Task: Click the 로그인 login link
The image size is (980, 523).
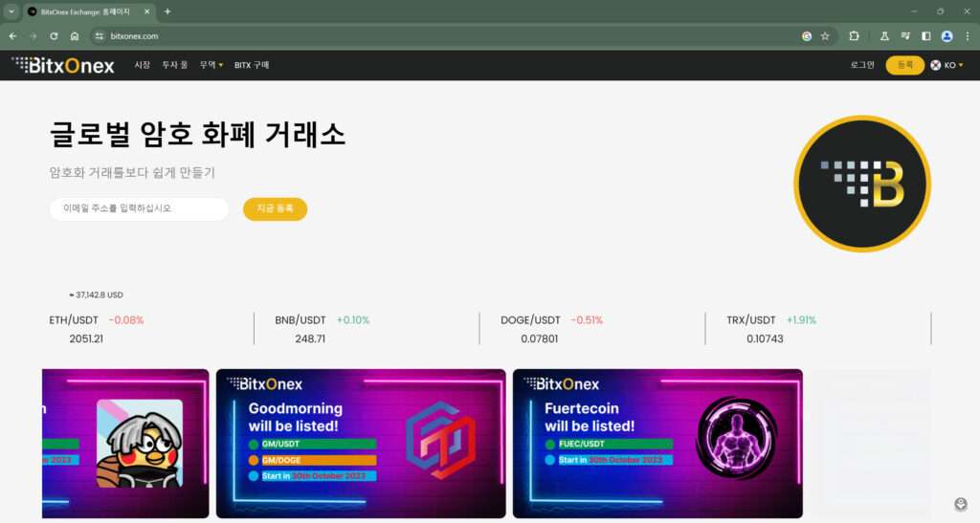Action: pos(862,65)
